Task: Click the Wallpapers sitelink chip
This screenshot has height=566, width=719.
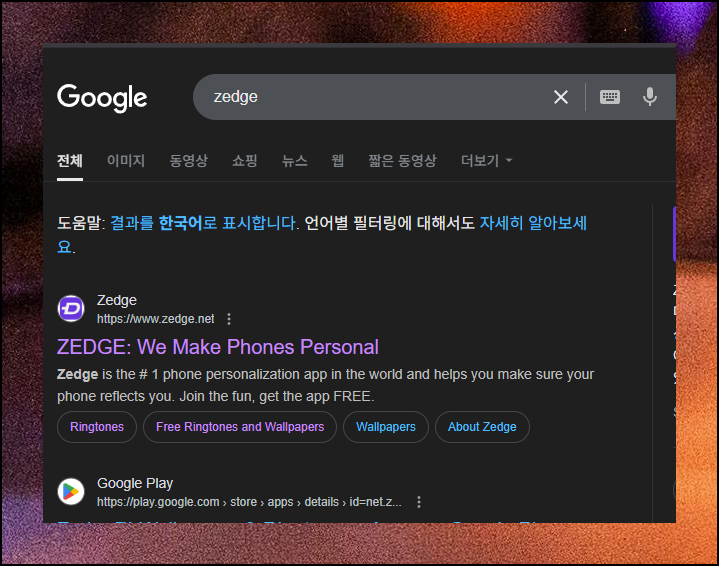Action: (386, 427)
